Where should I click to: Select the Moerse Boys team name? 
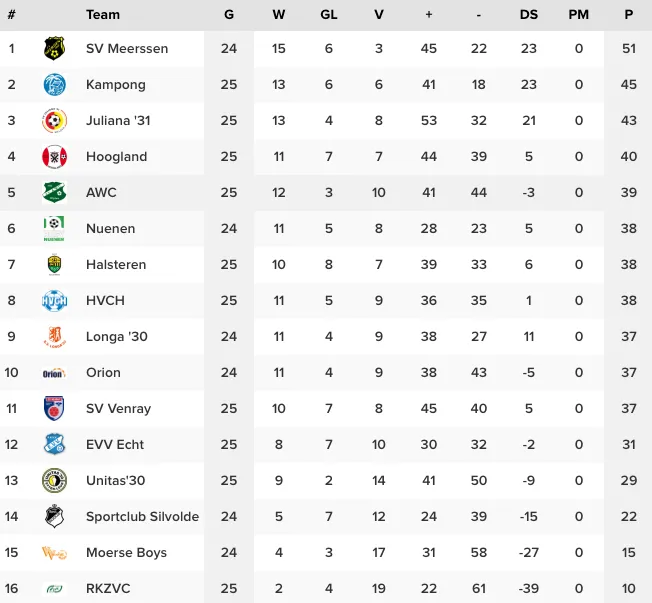(126, 553)
